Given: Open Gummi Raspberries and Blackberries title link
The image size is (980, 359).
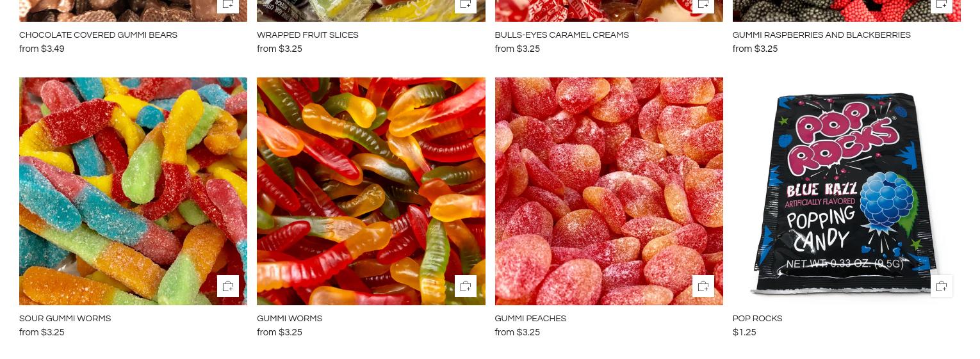Looking at the screenshot, I should [x=821, y=35].
